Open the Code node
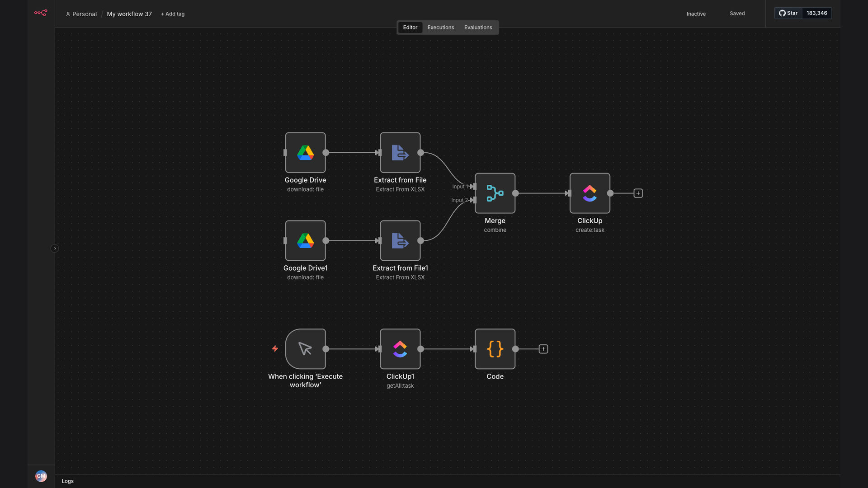 click(495, 349)
